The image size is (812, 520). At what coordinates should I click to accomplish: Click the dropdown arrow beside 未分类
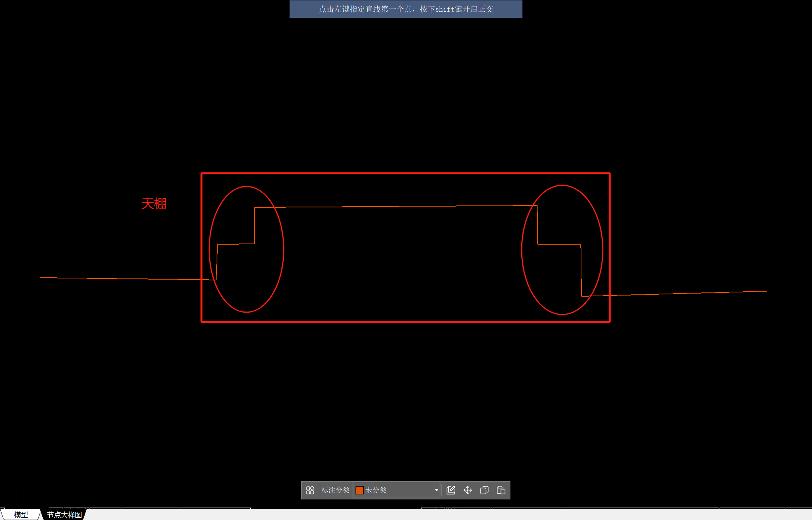(436, 490)
